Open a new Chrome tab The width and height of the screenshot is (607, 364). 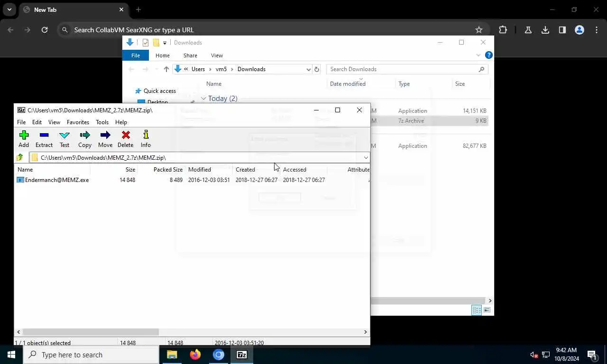138,9
